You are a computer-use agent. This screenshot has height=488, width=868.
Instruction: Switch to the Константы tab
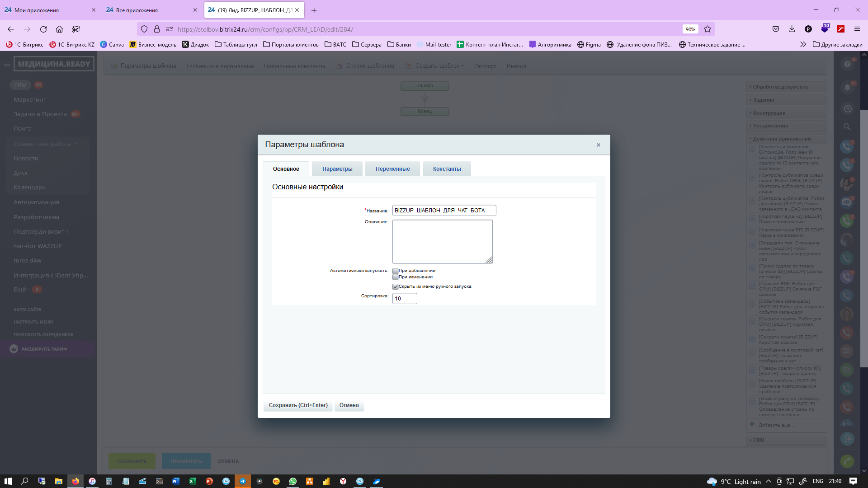point(447,169)
